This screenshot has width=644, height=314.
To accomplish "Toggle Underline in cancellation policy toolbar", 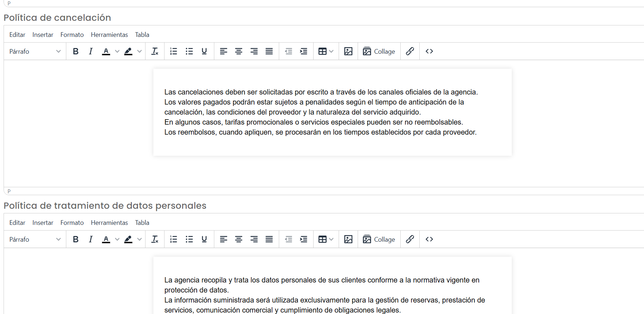I will (x=204, y=51).
